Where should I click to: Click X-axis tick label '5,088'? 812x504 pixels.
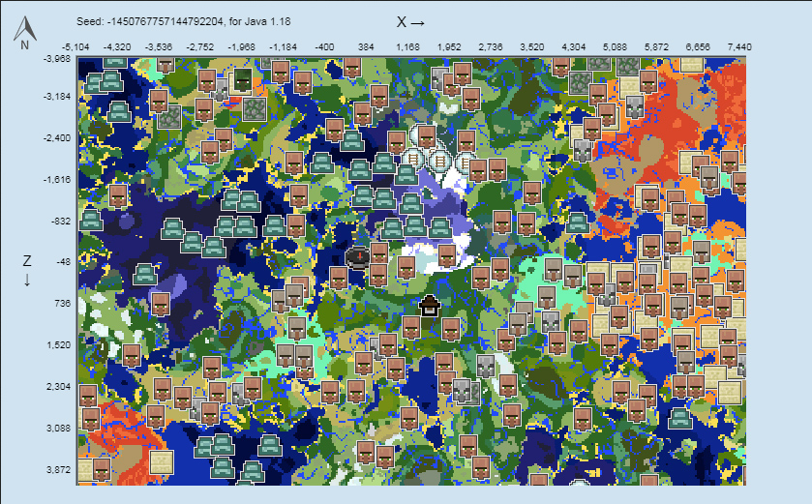tap(616, 47)
